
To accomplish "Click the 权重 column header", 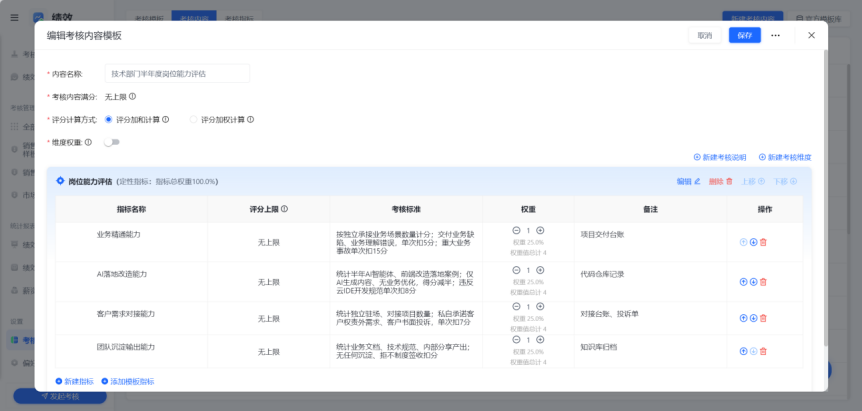I will tap(528, 209).
